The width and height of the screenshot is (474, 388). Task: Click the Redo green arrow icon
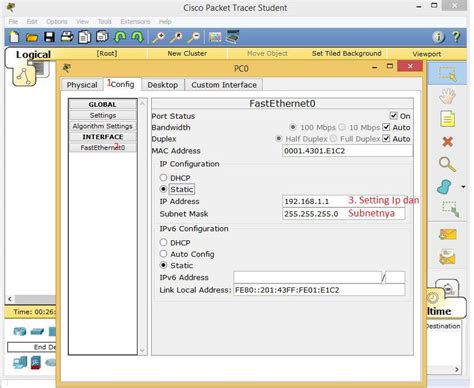(x=137, y=37)
